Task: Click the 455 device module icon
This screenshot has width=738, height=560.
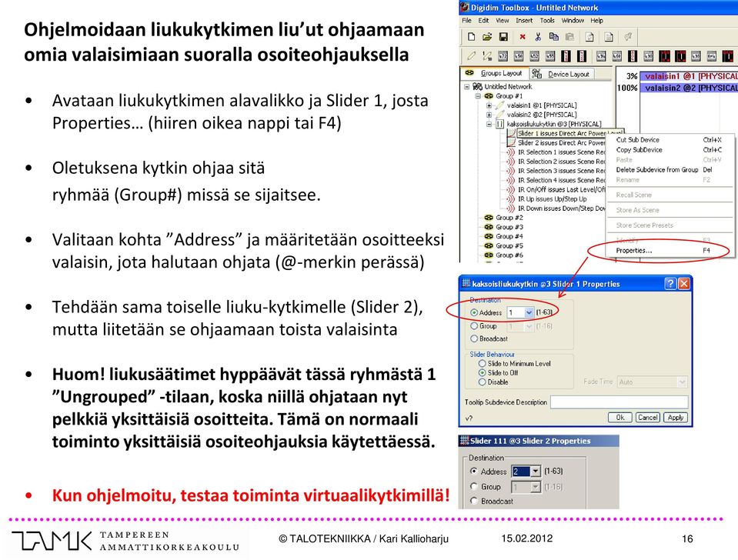Action: tap(549, 56)
